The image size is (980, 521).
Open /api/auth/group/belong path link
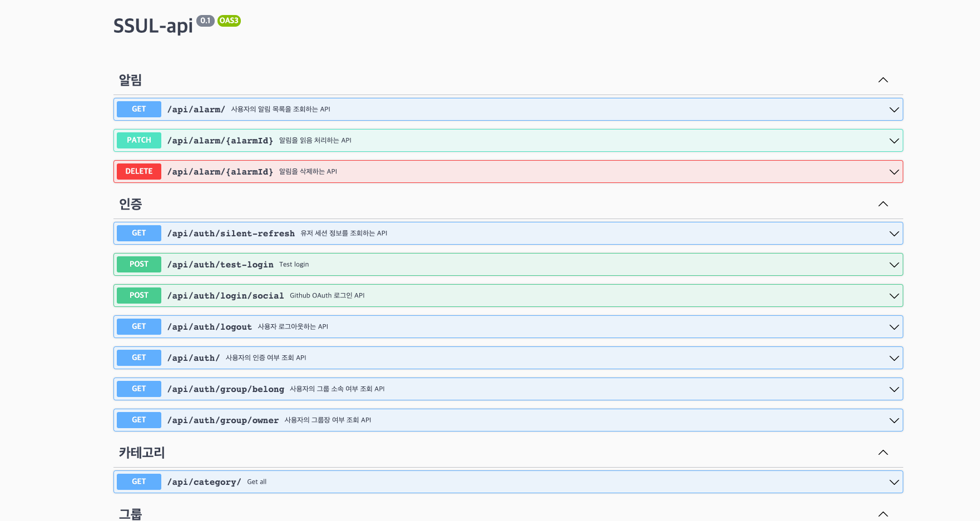point(226,389)
